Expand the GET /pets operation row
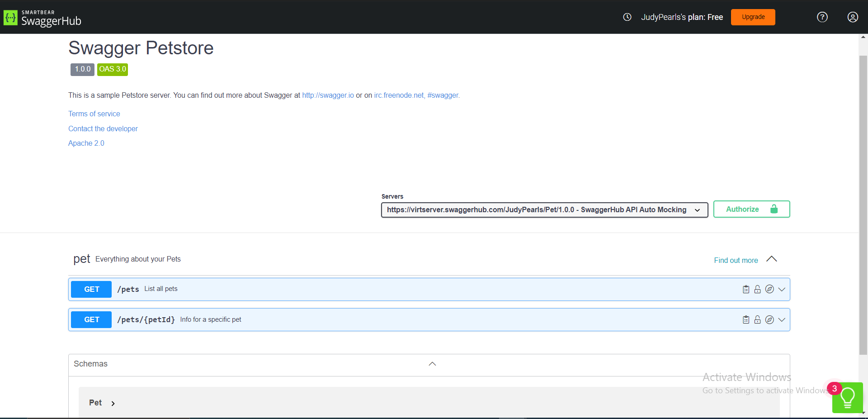 [429, 290]
